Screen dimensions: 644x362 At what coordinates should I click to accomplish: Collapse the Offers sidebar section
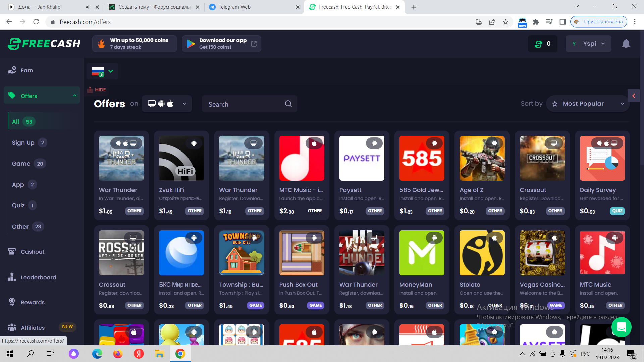[x=75, y=96]
